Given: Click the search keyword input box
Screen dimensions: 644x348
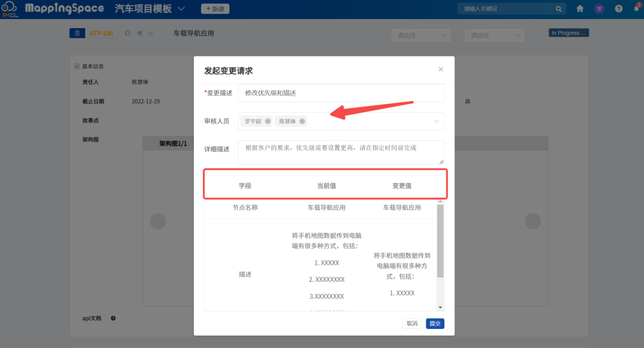Looking at the screenshot, I should [506, 9].
